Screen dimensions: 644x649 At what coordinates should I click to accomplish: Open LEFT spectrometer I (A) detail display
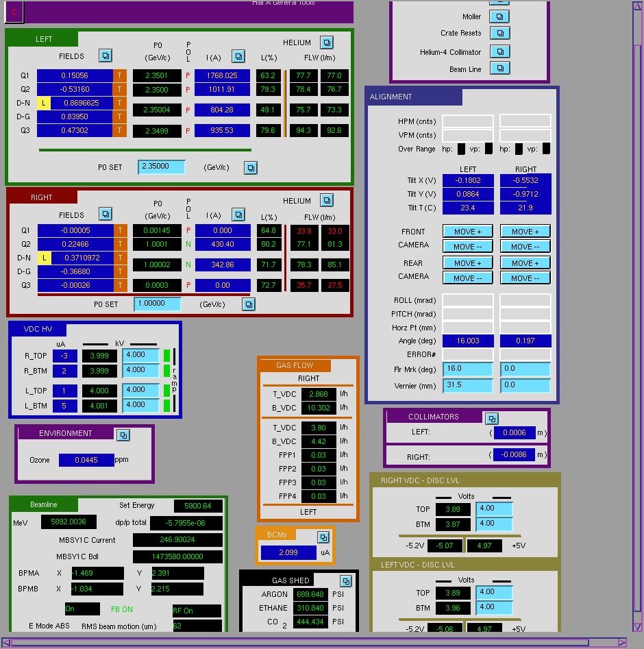coord(238,56)
